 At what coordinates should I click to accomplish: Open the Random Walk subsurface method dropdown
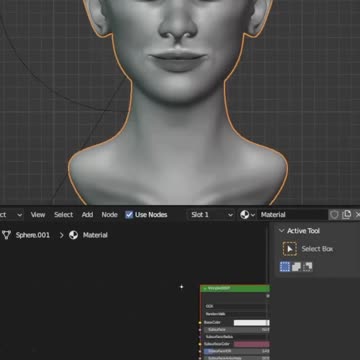click(235, 314)
